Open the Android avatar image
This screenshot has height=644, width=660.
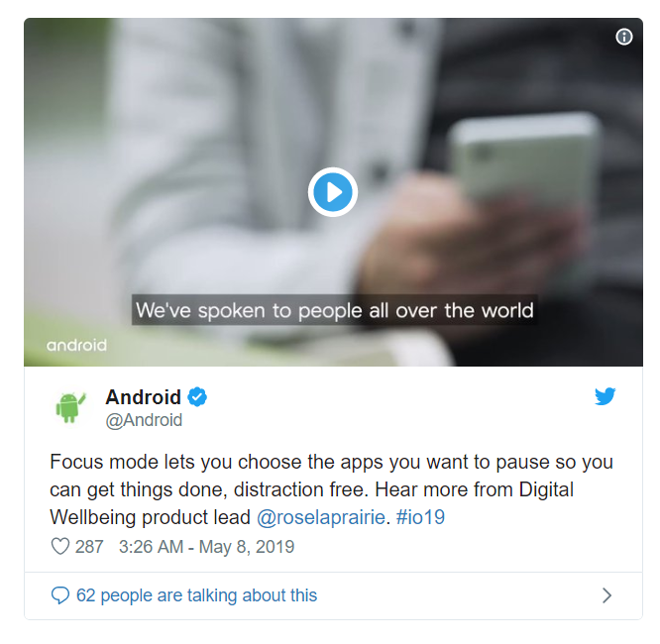coord(70,407)
